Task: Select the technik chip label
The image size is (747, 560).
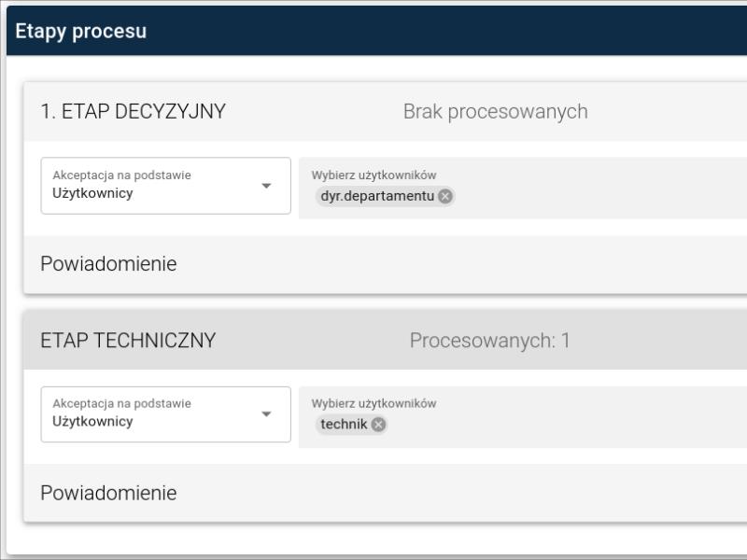Action: 344,425
